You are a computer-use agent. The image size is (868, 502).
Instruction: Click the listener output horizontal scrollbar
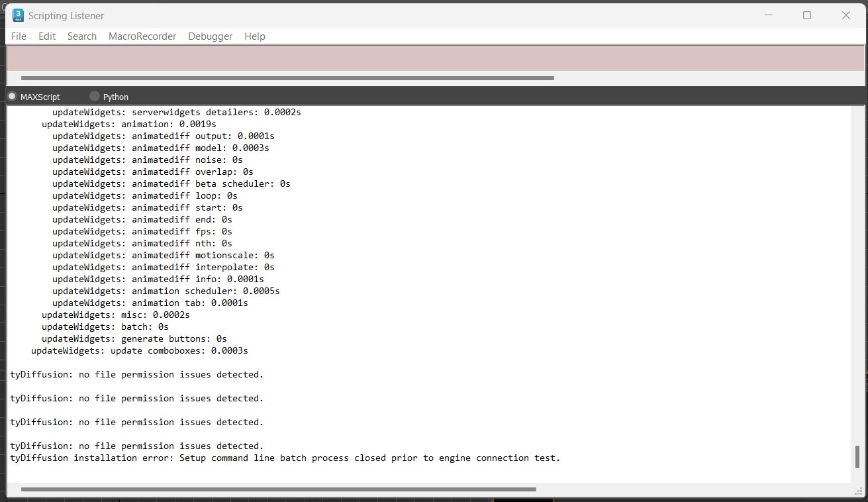point(278,490)
